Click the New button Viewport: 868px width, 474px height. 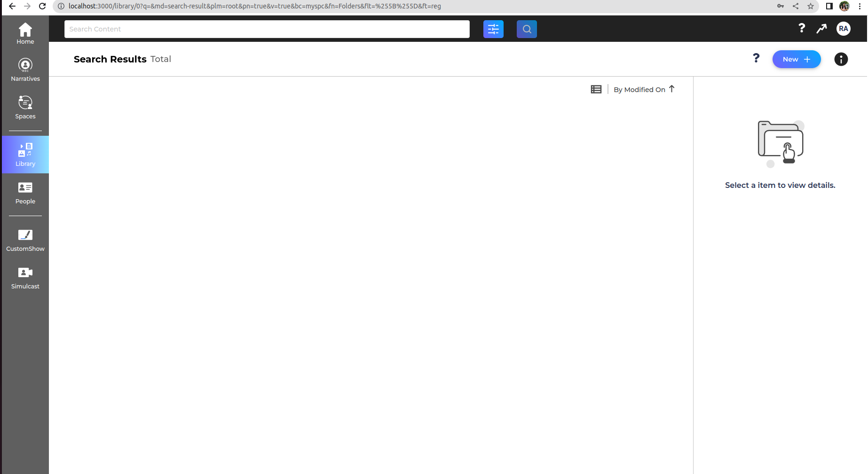tap(796, 59)
